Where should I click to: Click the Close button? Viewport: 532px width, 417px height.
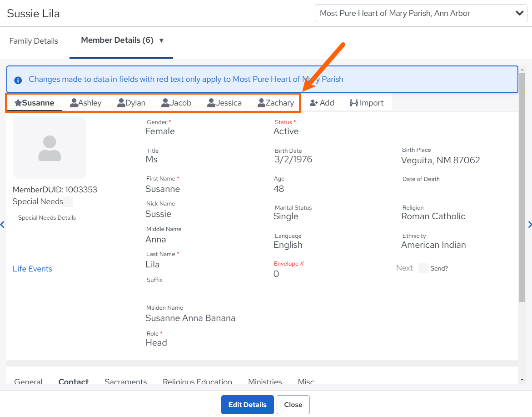(x=293, y=405)
